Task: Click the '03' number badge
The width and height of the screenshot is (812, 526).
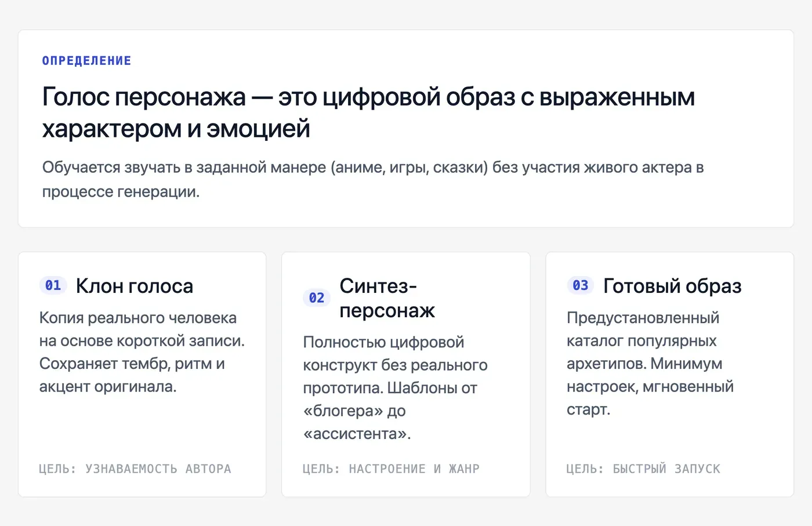Action: 581,285
